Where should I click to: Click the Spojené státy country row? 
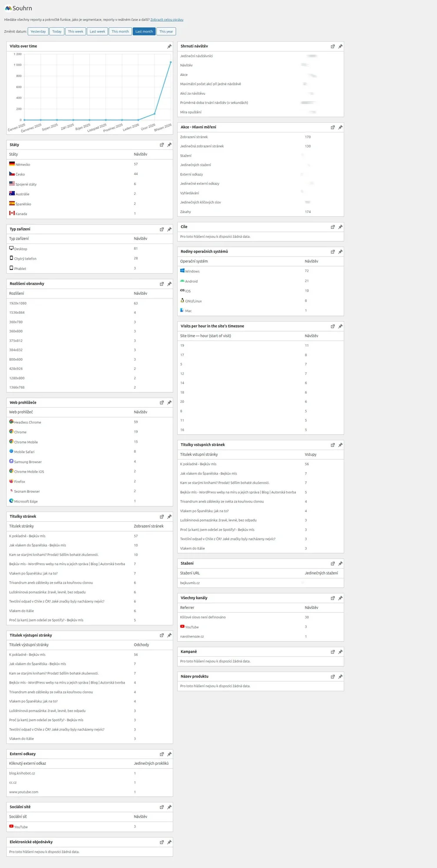89,184
